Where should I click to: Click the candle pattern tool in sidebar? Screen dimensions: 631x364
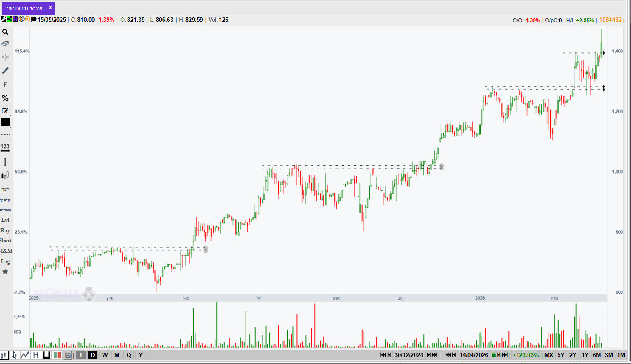coord(5,175)
